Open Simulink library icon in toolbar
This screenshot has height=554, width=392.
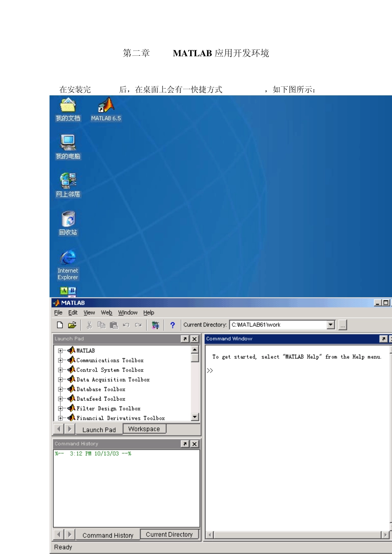[x=155, y=325]
